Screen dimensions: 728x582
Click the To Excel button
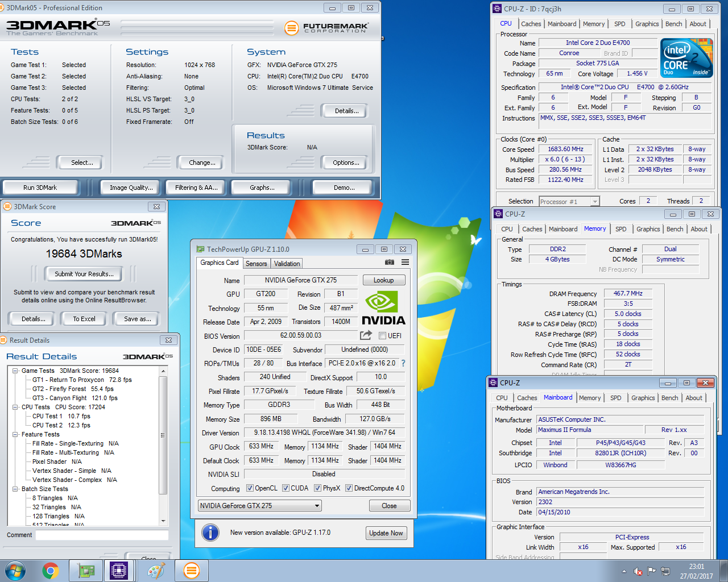84,319
